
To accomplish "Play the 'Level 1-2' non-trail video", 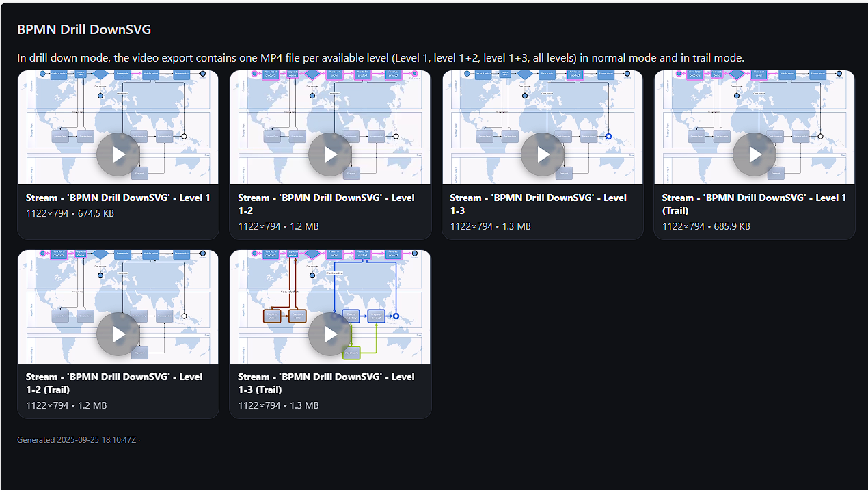I will coord(330,154).
